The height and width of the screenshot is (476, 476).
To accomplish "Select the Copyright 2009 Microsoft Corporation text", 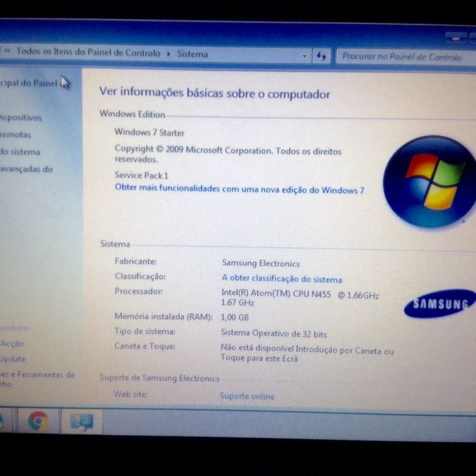I will click(x=228, y=154).
